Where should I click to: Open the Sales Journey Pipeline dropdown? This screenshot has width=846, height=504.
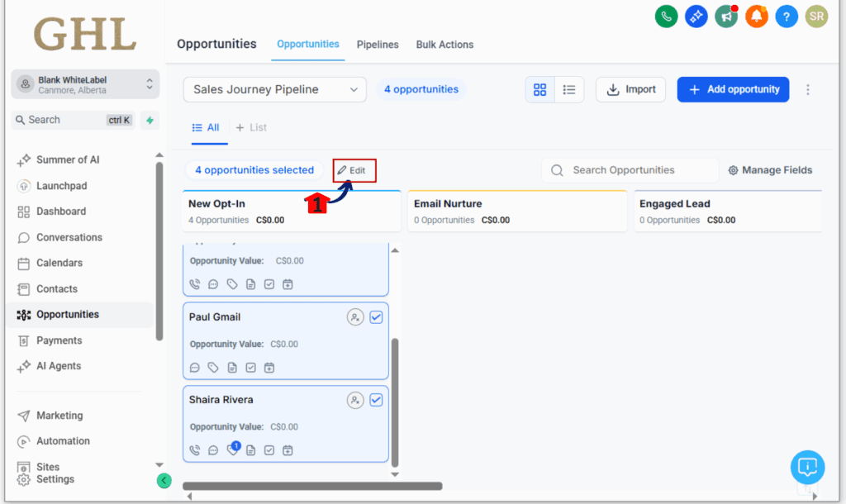[x=274, y=89]
